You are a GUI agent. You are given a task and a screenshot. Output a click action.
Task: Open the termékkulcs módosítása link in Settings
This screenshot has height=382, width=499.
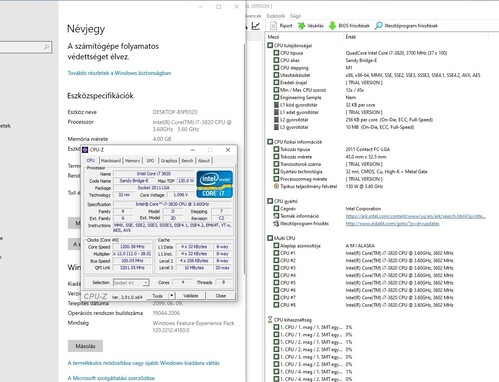coord(144,363)
